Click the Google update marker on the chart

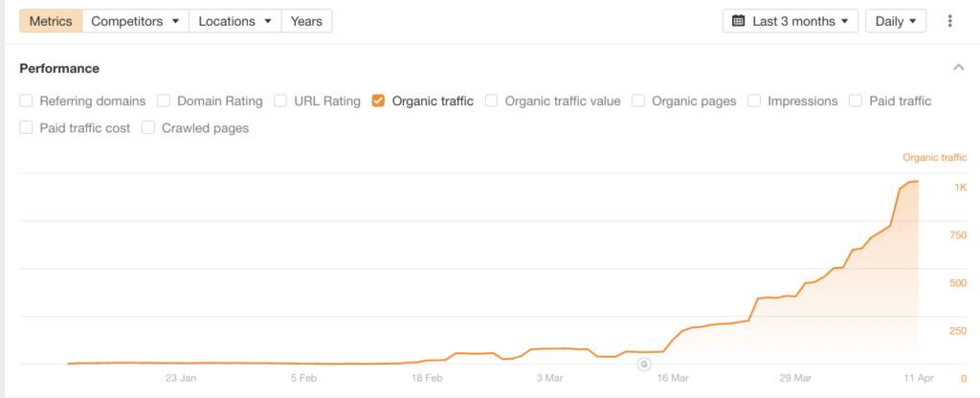pyautogui.click(x=643, y=364)
